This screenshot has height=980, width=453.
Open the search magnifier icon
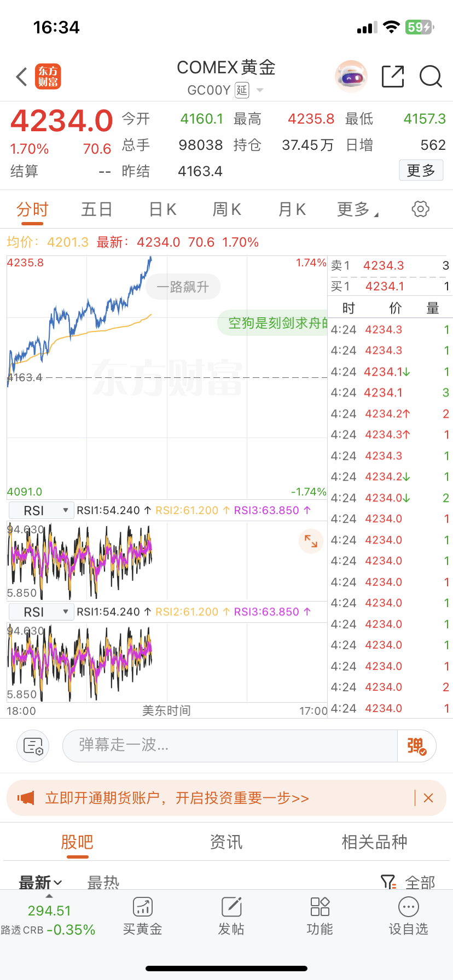(x=431, y=77)
